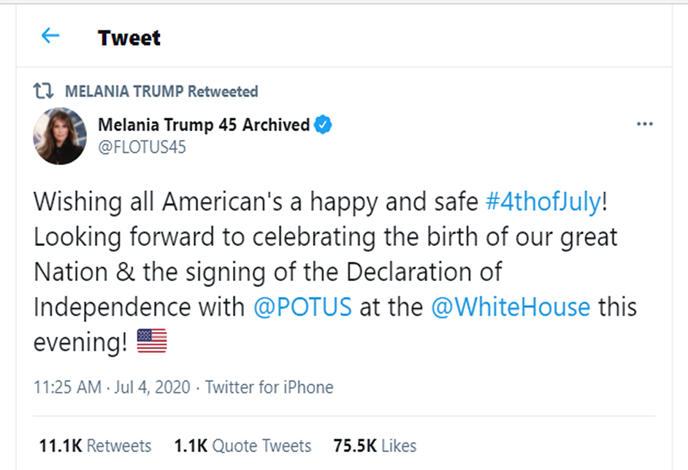This screenshot has height=470, width=688.
Task: Visit the @WhiteHouse mention
Action: point(510,306)
